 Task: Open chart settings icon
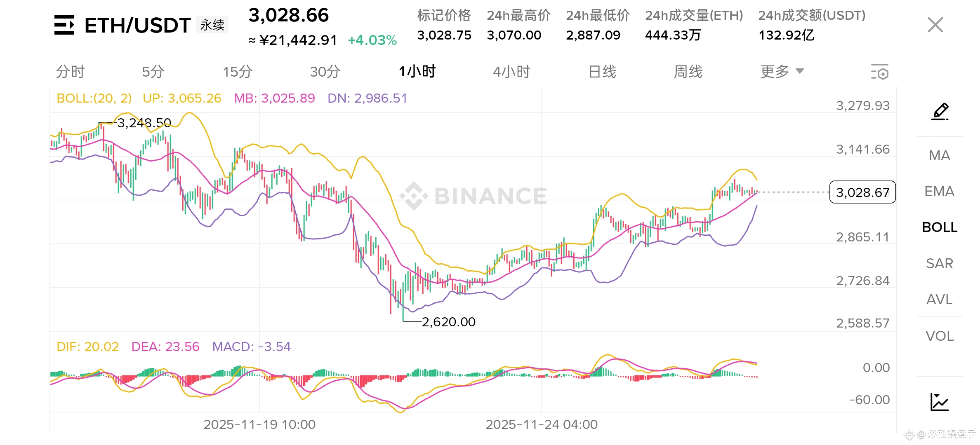pyautogui.click(x=879, y=72)
